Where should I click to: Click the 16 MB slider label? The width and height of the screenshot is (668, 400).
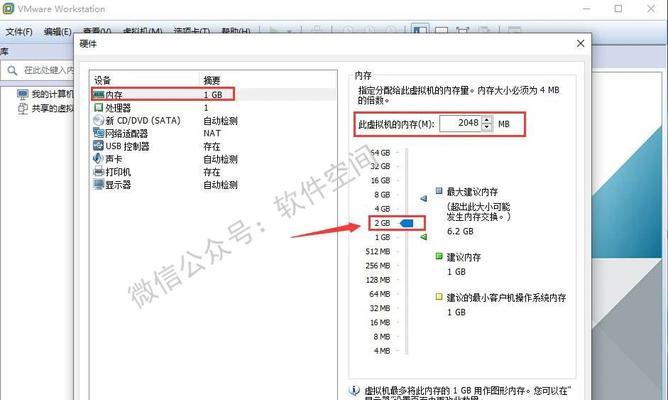(x=380, y=322)
